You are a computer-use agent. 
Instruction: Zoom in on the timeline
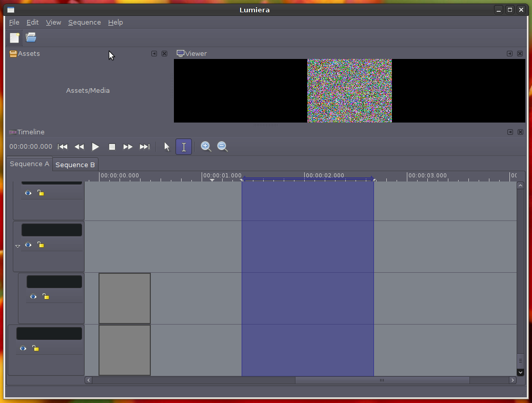point(206,147)
